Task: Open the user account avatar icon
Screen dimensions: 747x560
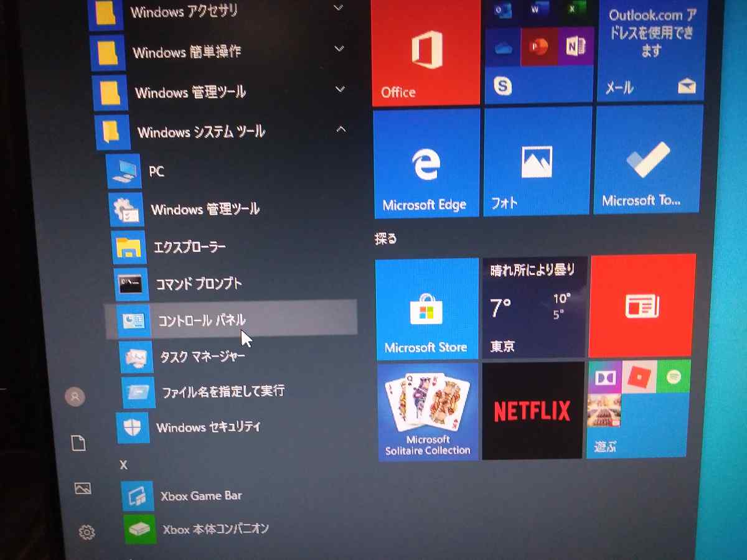Action: [x=75, y=396]
